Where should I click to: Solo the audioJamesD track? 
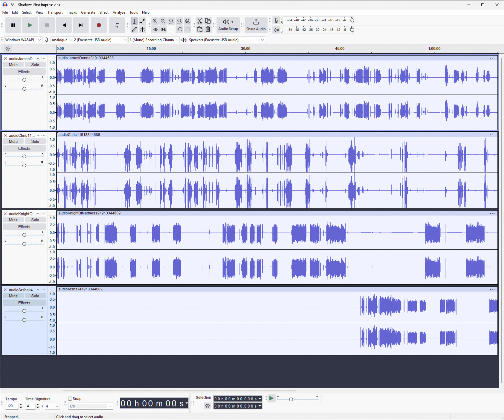coord(35,65)
